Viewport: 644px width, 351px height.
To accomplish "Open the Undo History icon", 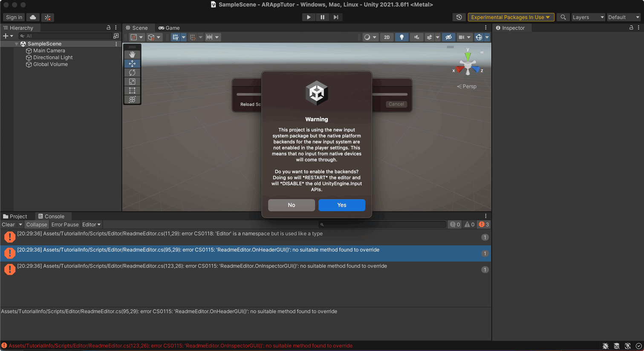I will pyautogui.click(x=459, y=17).
